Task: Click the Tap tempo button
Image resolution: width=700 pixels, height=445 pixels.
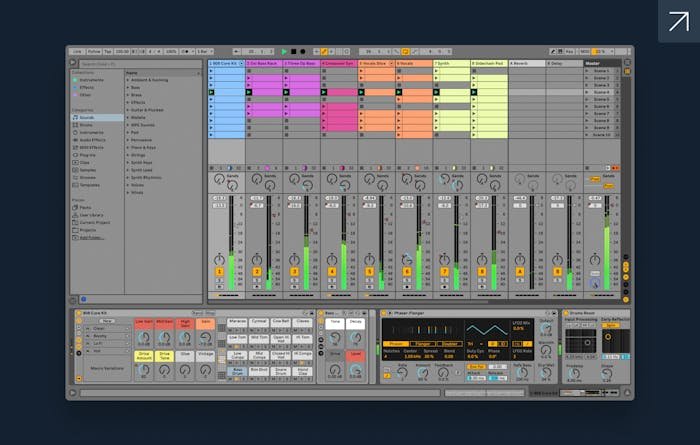Action: pyautogui.click(x=106, y=51)
